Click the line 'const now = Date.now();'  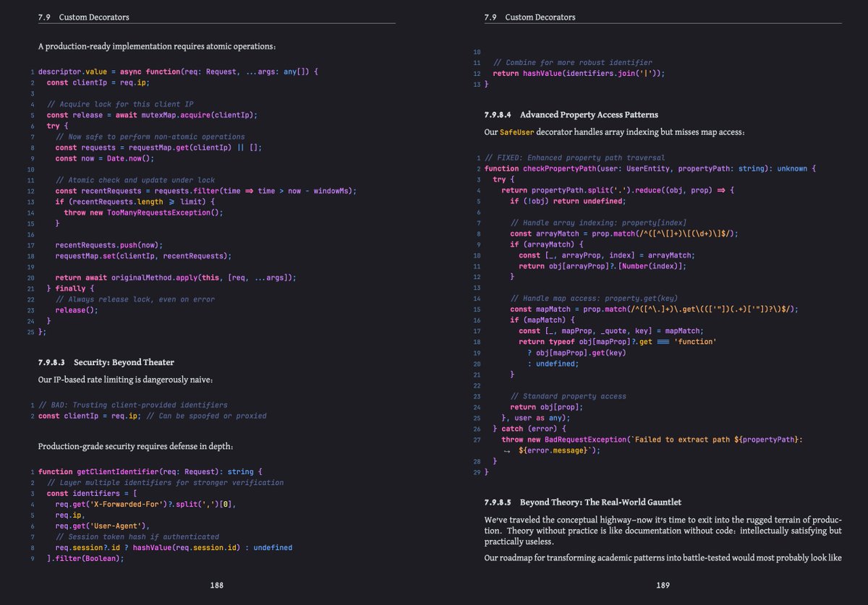point(105,158)
